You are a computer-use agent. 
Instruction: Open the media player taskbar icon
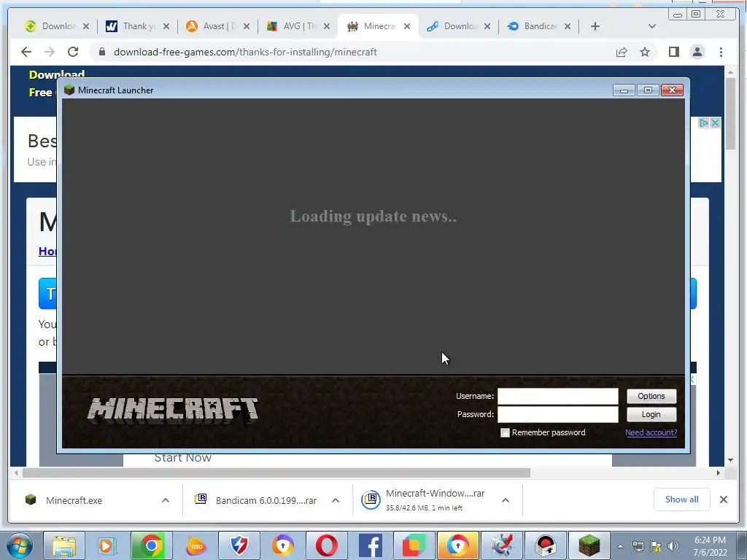107,545
